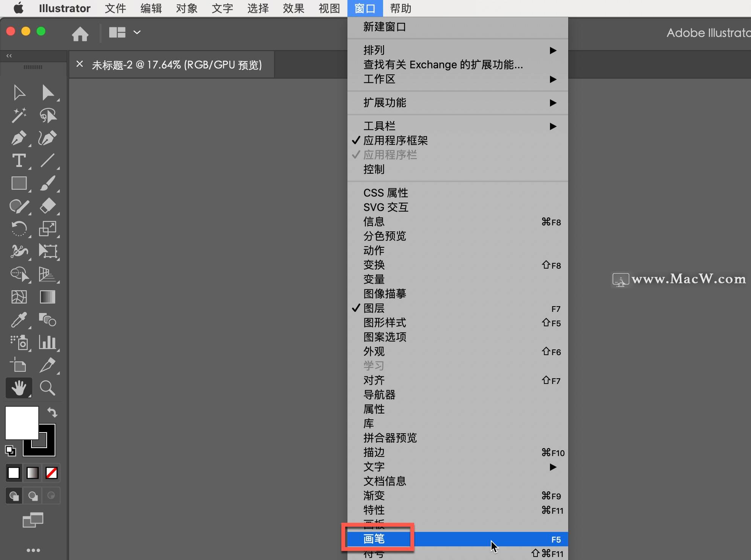The image size is (751, 560).
Task: Choose 新建窗口 menu entry
Action: [458, 27]
